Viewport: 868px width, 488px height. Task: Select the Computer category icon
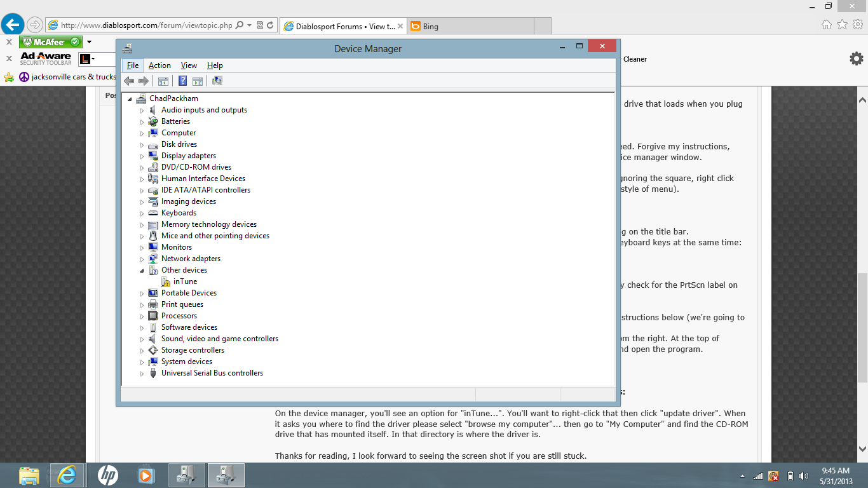153,133
